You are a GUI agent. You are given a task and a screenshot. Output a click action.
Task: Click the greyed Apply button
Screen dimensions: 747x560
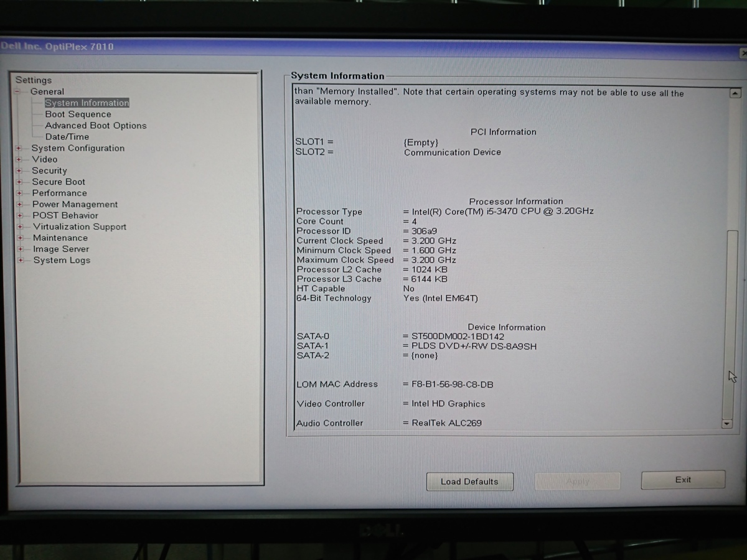577,481
